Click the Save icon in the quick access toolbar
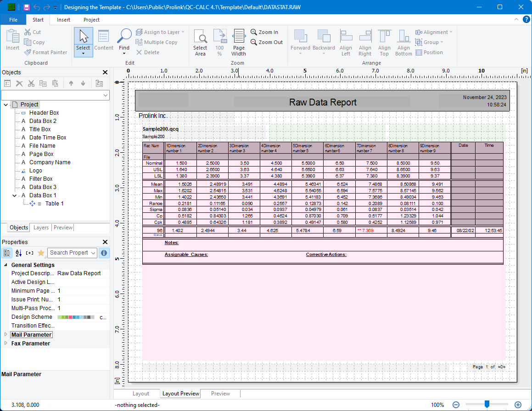Image resolution: width=532 pixels, height=411 pixels. tap(27, 7)
